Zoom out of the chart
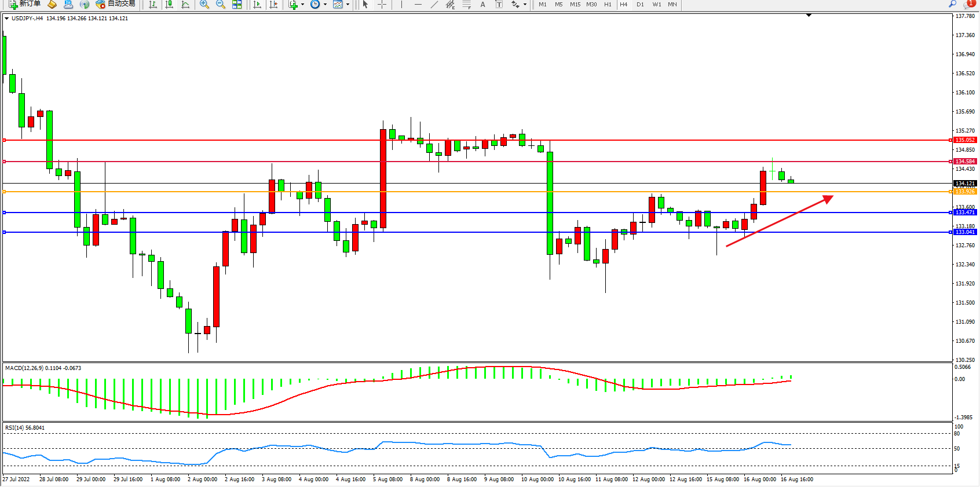Viewport: 980px width, 487px height. [x=221, y=5]
